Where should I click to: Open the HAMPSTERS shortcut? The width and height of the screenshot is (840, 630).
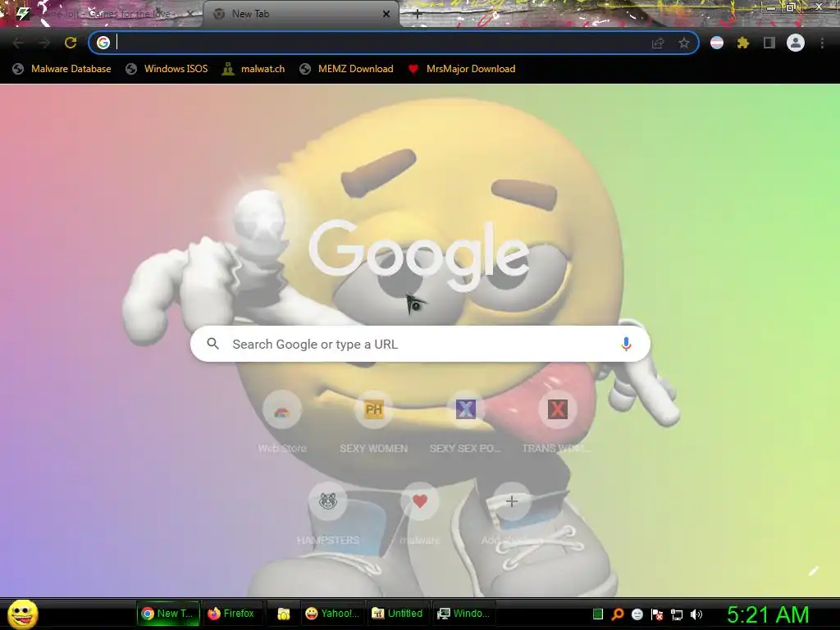pos(328,515)
